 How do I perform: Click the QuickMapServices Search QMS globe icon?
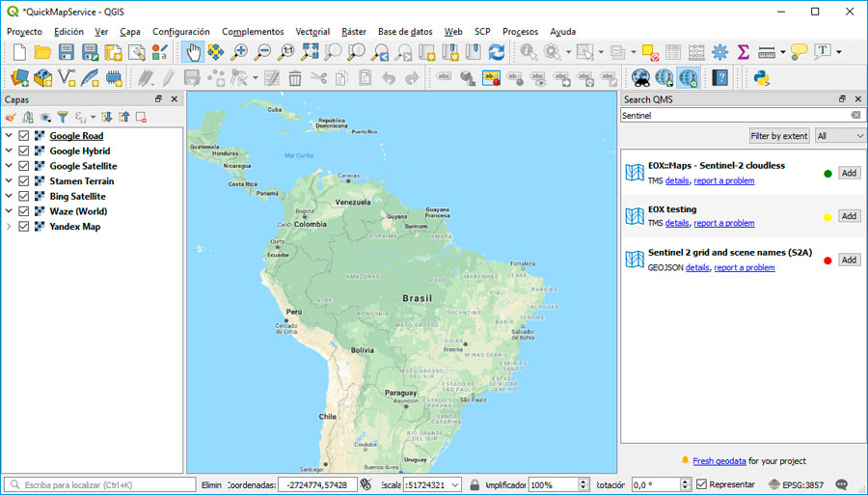(688, 78)
